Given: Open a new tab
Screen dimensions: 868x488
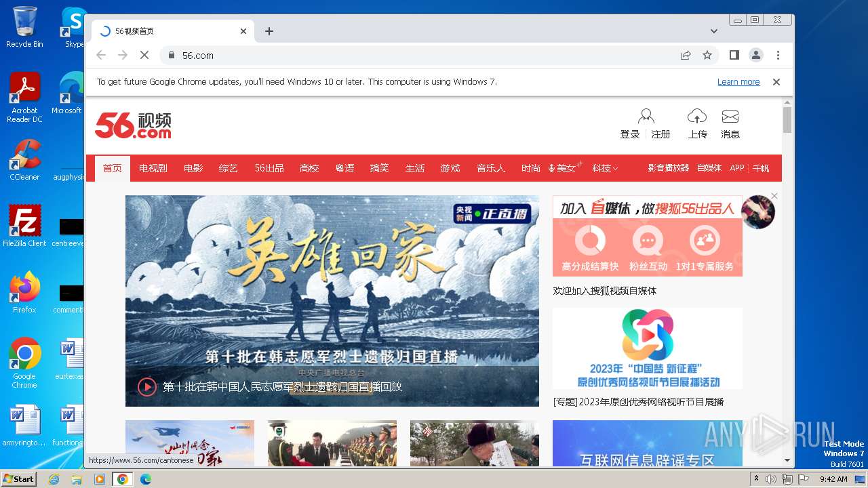Looking at the screenshot, I should click(x=269, y=31).
